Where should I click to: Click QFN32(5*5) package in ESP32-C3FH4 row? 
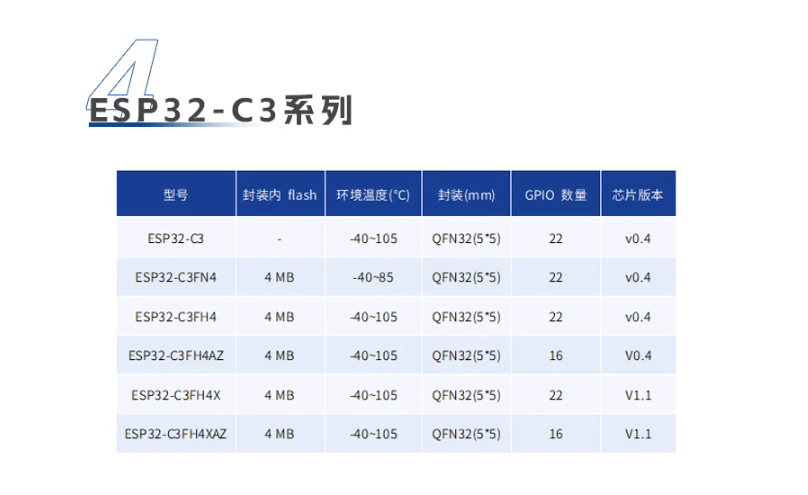pos(466,317)
